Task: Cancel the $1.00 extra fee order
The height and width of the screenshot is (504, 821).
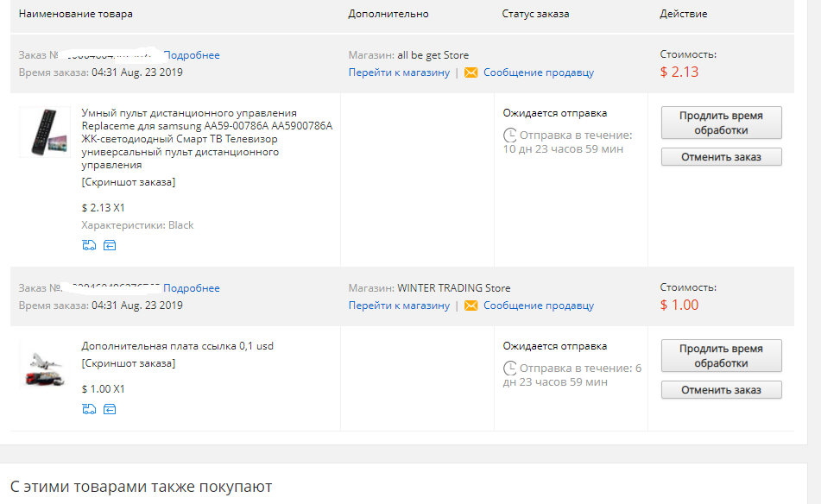Action: 721,389
